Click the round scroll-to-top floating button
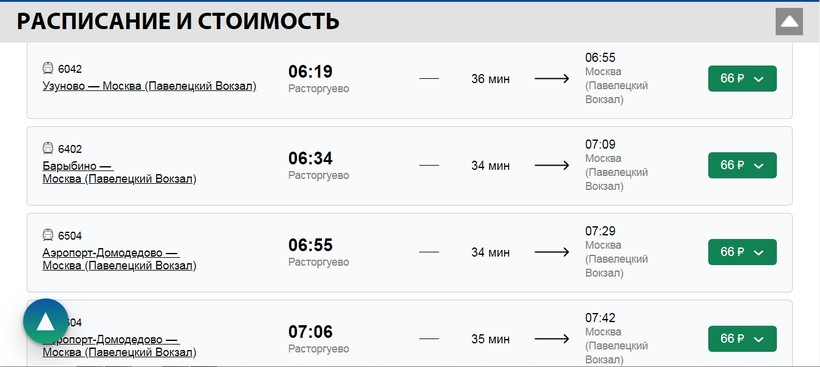The image size is (820, 367). click(x=45, y=322)
